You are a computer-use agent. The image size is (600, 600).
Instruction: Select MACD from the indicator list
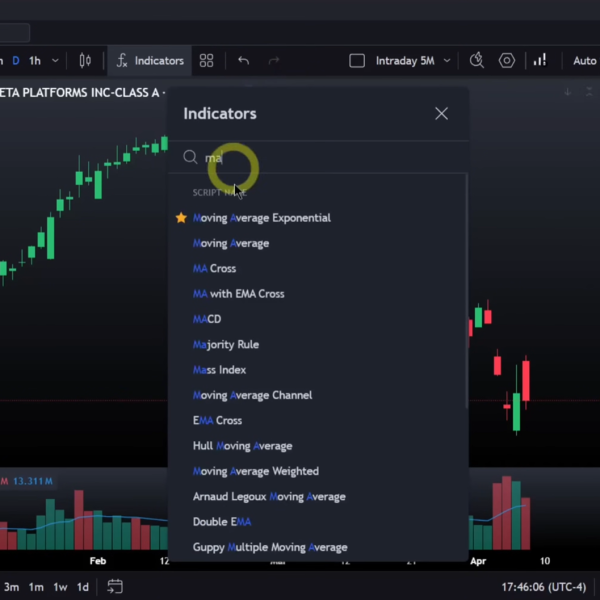[207, 319]
